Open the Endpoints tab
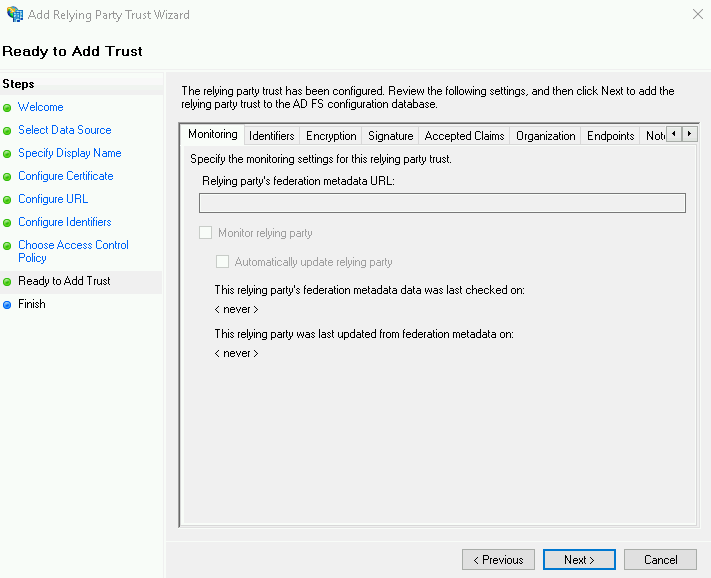The image size is (711, 578). (610, 136)
